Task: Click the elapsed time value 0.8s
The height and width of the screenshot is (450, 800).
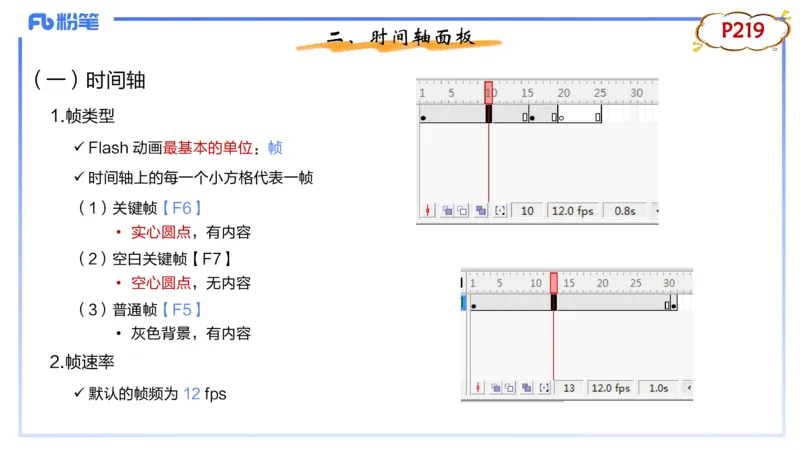Action: click(624, 211)
